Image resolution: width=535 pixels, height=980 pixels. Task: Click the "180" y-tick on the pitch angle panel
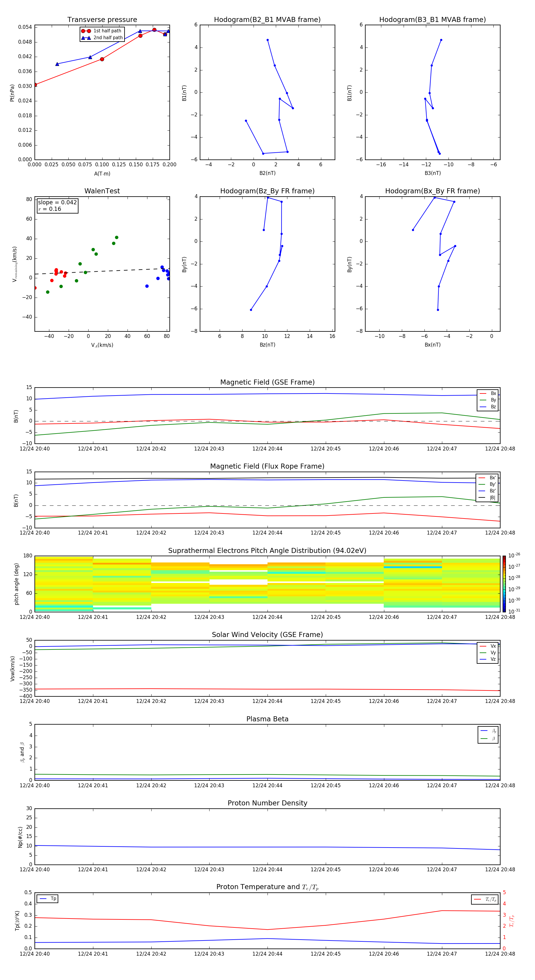click(x=28, y=556)
